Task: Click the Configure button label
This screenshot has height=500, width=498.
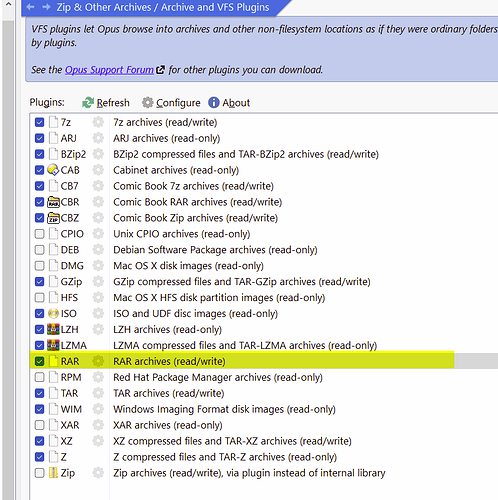Action: 178,103
